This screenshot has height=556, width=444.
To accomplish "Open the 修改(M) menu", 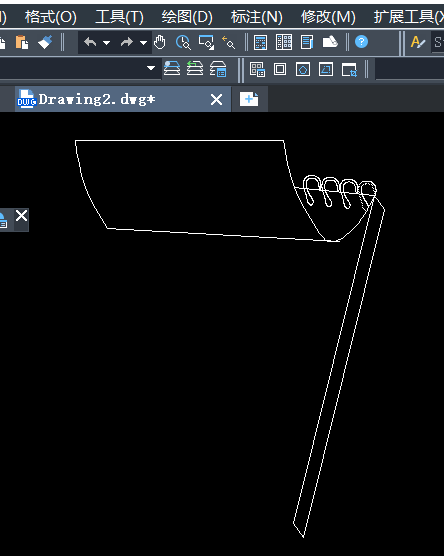I will click(x=328, y=17).
